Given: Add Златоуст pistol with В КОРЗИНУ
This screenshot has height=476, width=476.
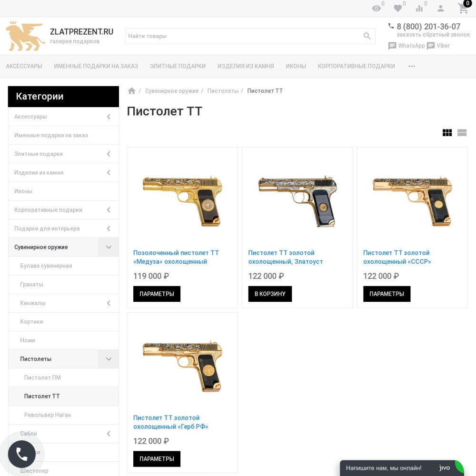Looking at the screenshot, I should click(x=270, y=294).
